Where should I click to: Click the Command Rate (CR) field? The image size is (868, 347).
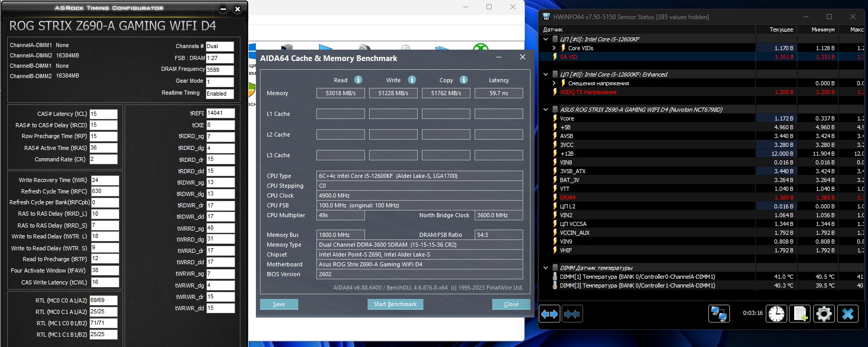click(x=103, y=159)
